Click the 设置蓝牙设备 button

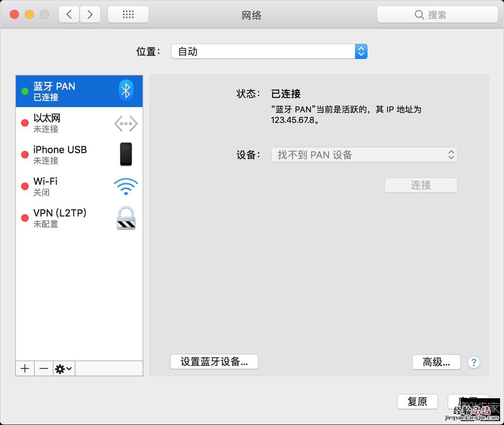coord(214,362)
